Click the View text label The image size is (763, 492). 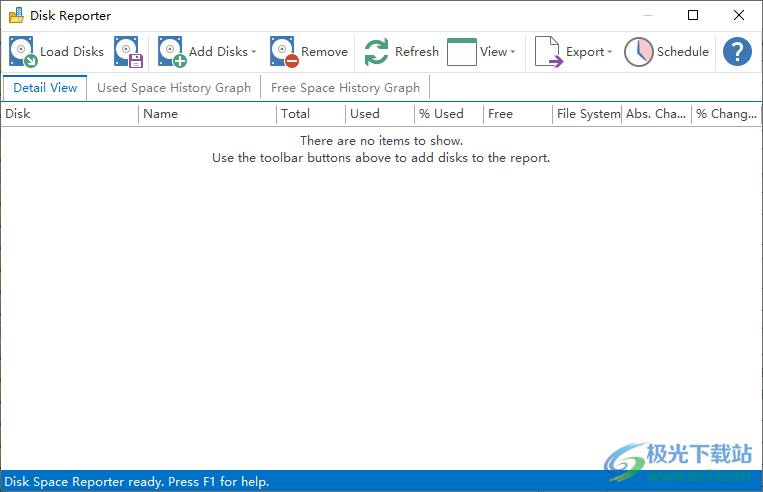click(493, 52)
